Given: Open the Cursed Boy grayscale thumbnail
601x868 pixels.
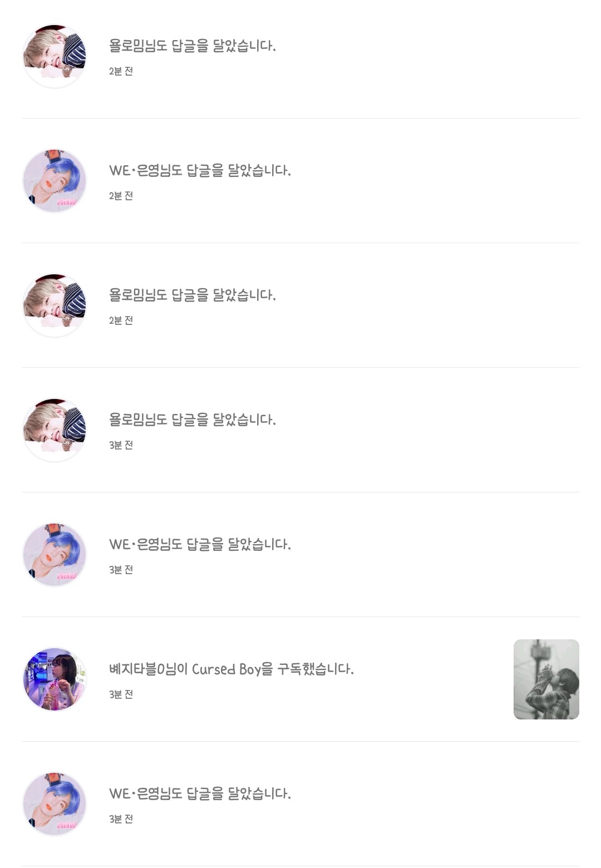Looking at the screenshot, I should tap(546, 679).
